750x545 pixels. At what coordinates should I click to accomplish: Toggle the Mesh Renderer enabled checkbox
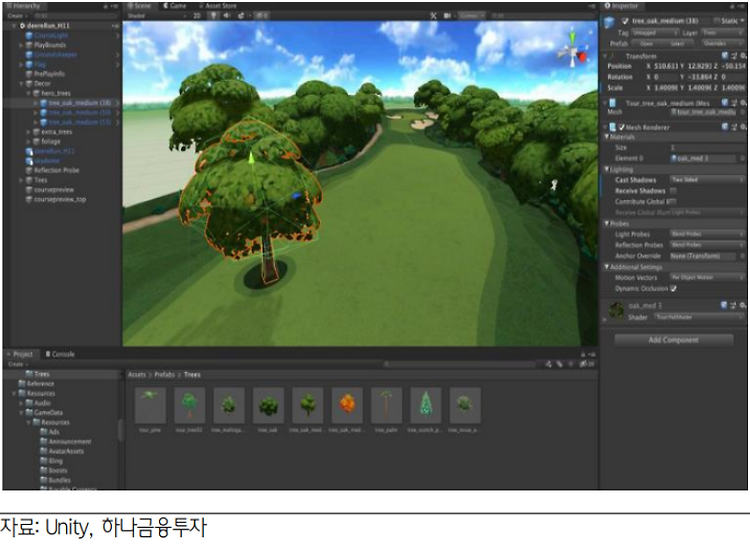(621, 127)
